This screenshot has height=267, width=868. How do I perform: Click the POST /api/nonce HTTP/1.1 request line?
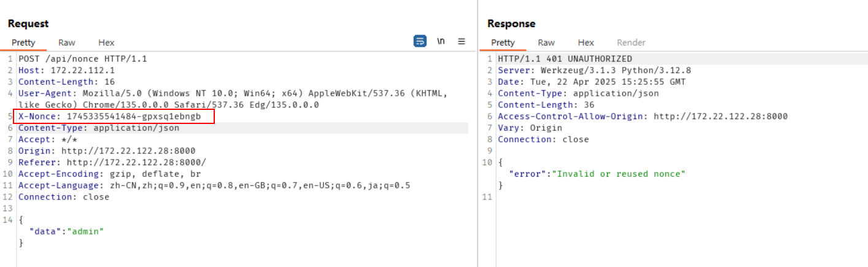[83, 59]
